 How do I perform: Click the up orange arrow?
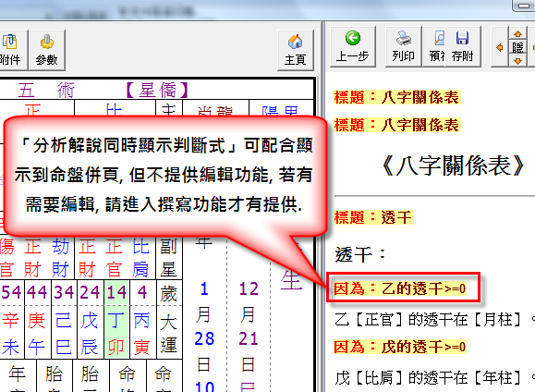click(518, 33)
